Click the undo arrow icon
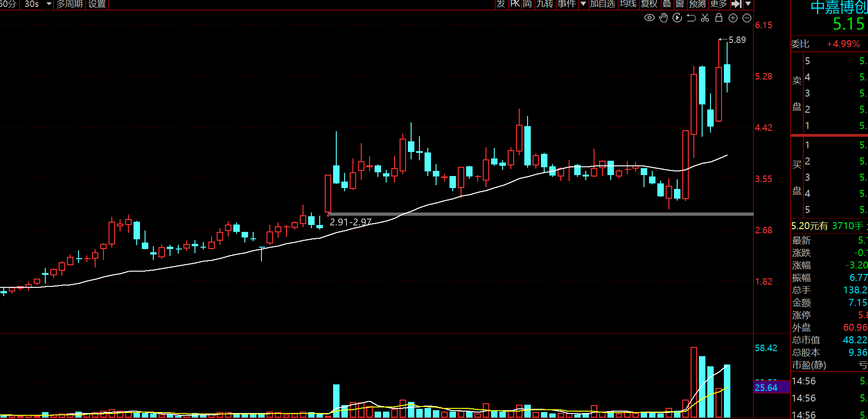 [691, 18]
